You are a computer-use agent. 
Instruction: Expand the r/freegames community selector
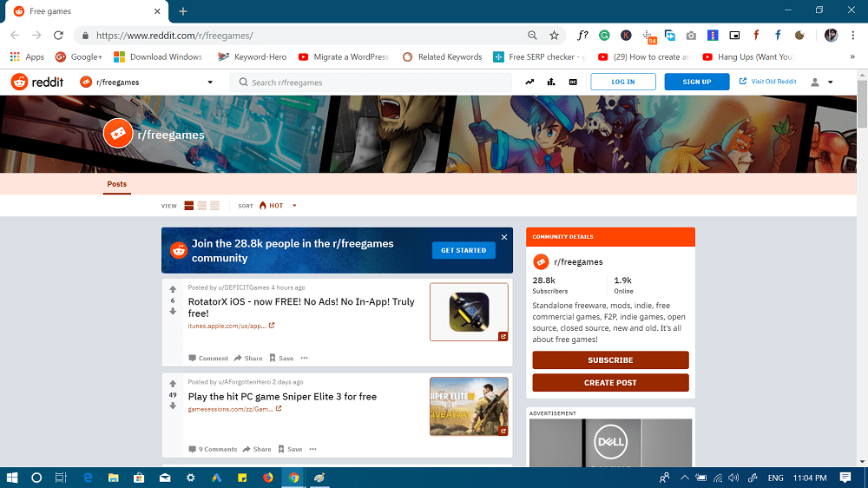[147, 82]
